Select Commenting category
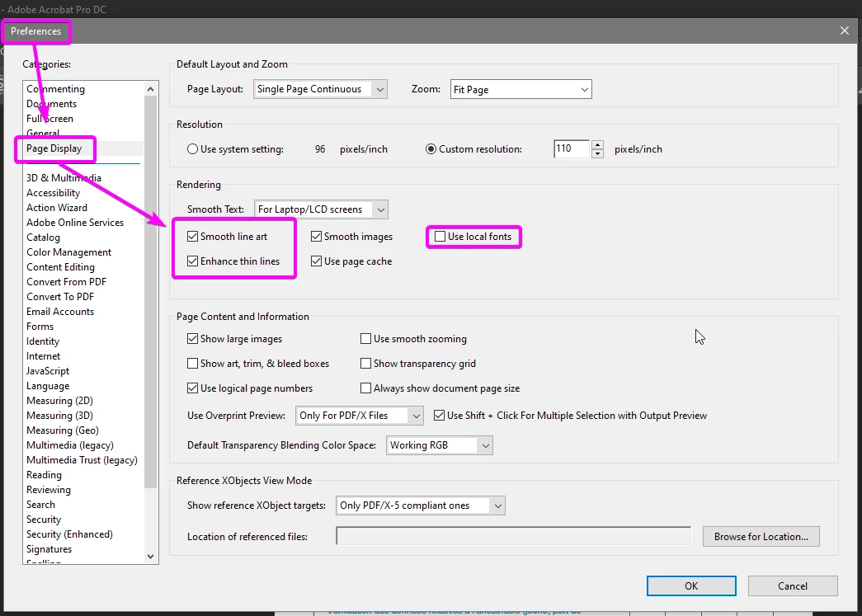 click(x=55, y=89)
